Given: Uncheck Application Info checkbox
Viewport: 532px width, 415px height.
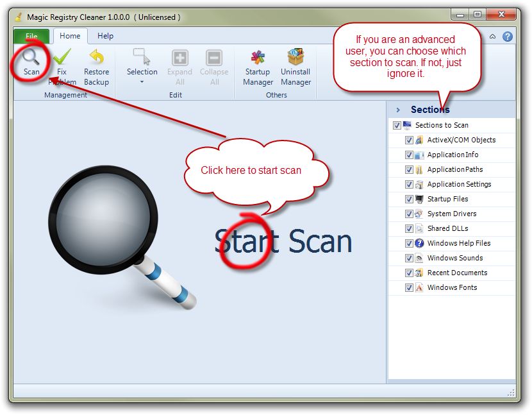Looking at the screenshot, I should [x=409, y=155].
